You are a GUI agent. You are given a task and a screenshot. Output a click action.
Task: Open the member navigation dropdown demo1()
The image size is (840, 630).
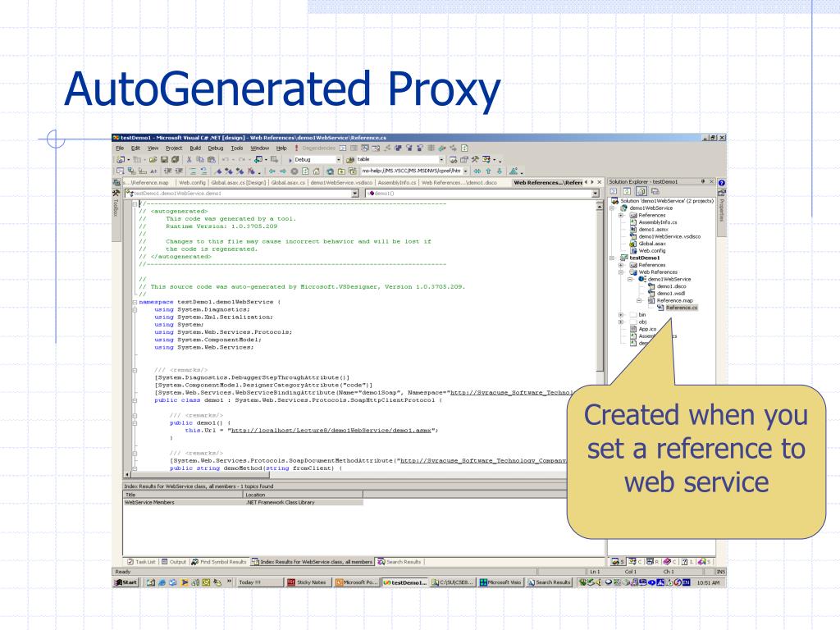pos(482,194)
